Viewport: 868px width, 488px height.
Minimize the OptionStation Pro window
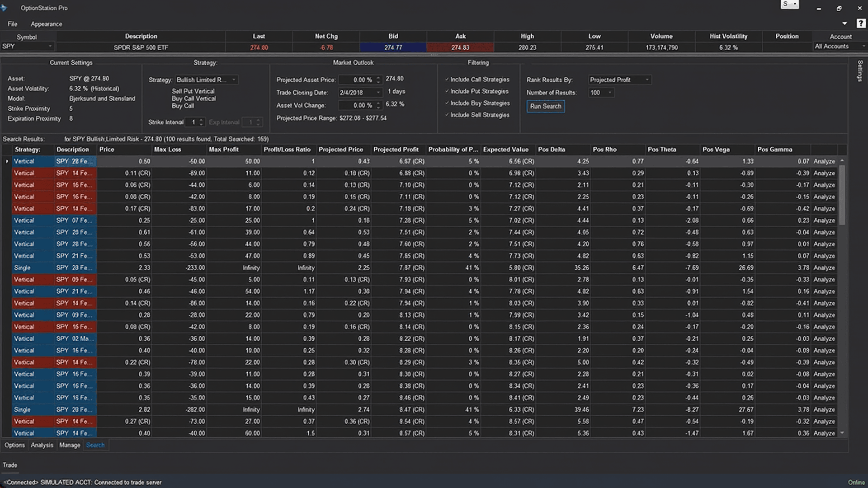[x=819, y=8]
